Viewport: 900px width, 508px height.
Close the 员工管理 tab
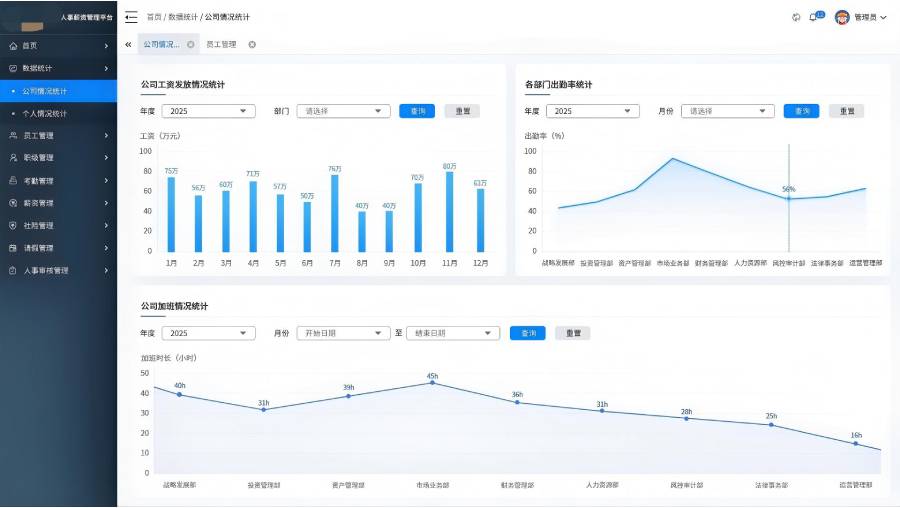pos(252,44)
